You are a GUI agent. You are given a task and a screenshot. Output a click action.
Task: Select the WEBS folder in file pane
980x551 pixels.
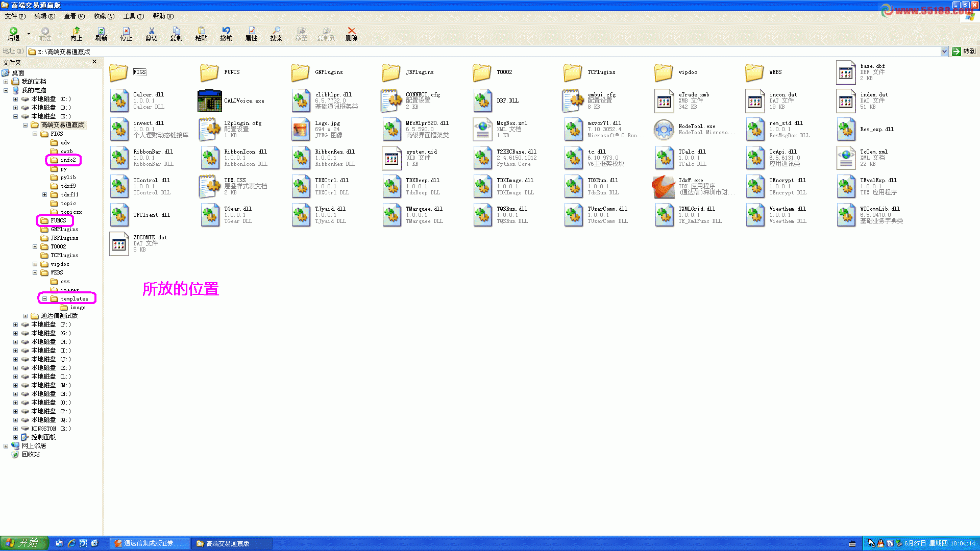pyautogui.click(x=754, y=72)
